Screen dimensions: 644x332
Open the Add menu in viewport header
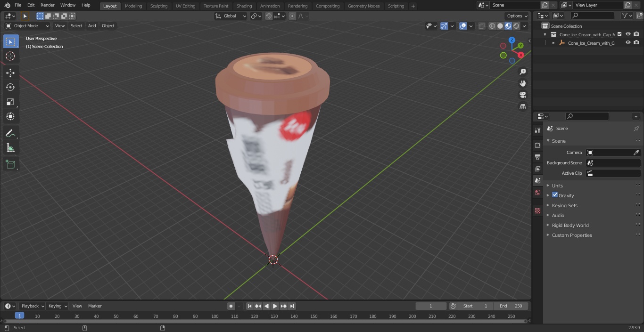click(x=92, y=26)
